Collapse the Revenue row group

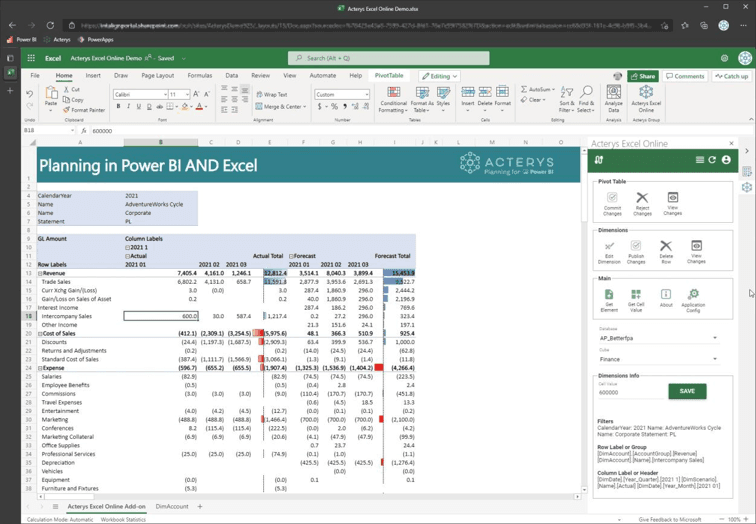[41, 273]
